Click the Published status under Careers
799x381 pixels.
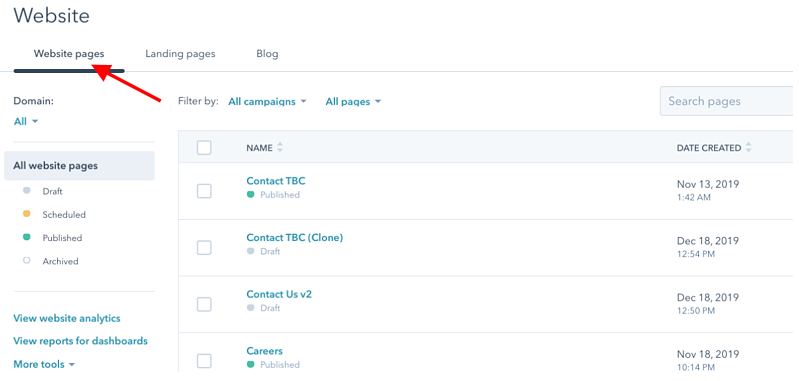coord(273,365)
